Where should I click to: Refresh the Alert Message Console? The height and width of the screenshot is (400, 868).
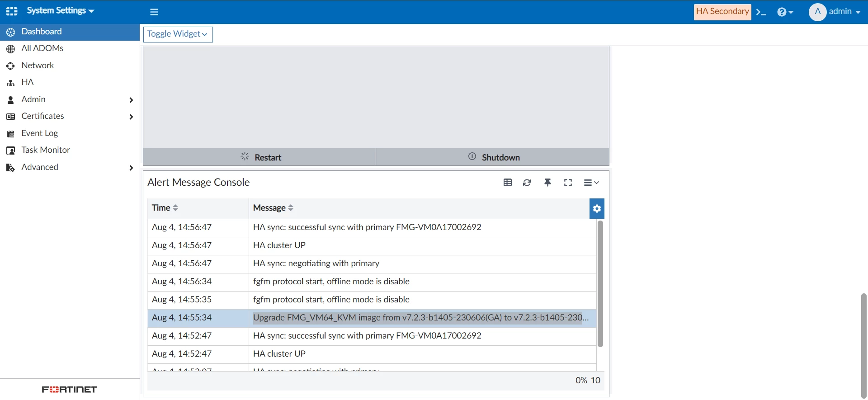[527, 183]
